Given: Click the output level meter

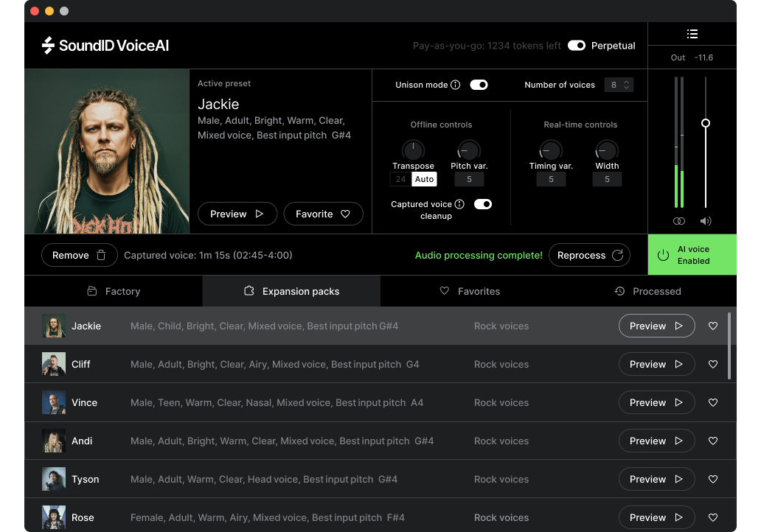Looking at the screenshot, I should [x=679, y=142].
